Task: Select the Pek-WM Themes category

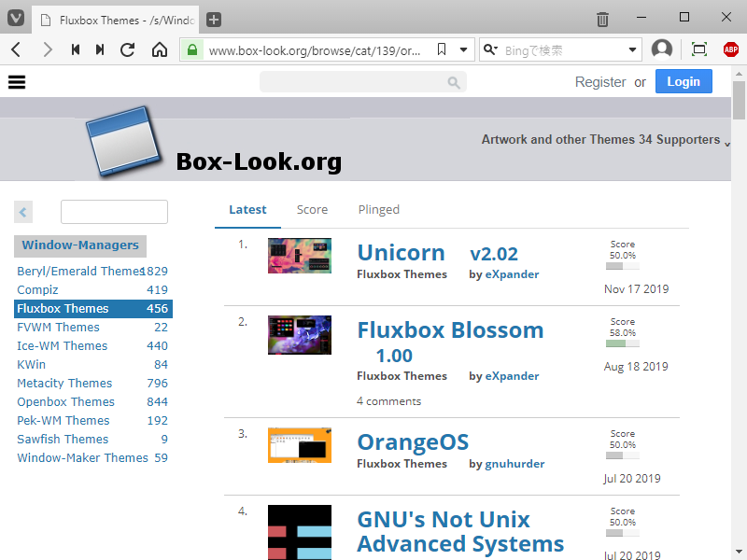Action: (x=92, y=421)
